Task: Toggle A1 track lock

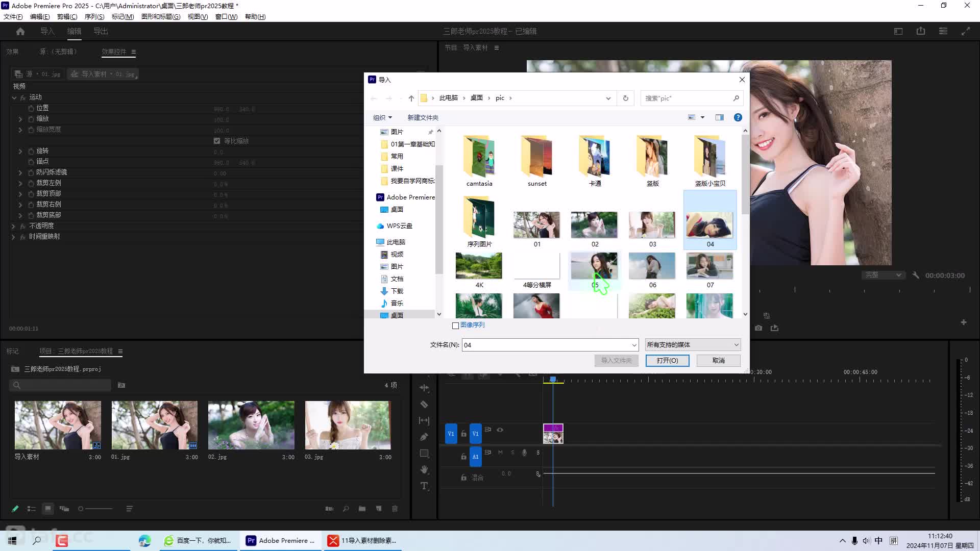Action: [x=463, y=457]
